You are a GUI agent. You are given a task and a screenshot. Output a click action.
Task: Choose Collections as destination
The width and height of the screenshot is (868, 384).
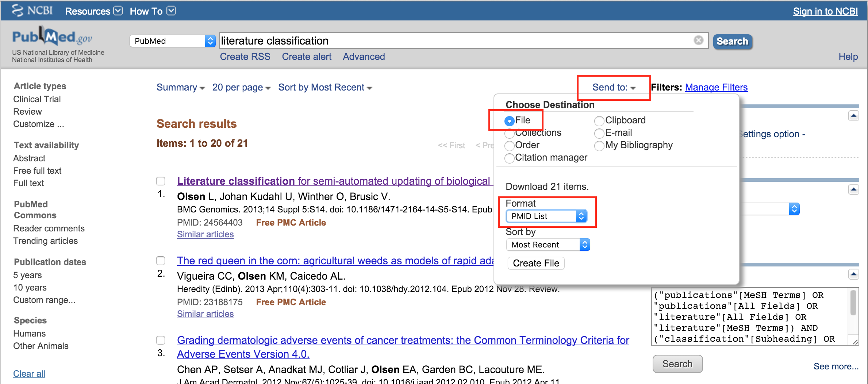pos(509,134)
